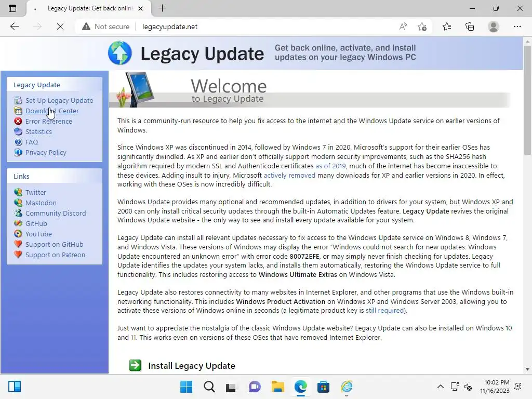The height and width of the screenshot is (399, 532).
Task: Click the scrollbar down arrow
Action: tap(527, 369)
